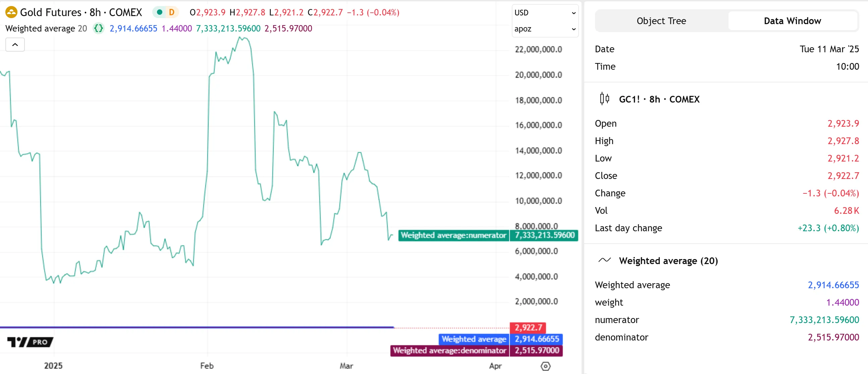Click the chart settings gear icon
The width and height of the screenshot is (868, 374).
coord(545,366)
